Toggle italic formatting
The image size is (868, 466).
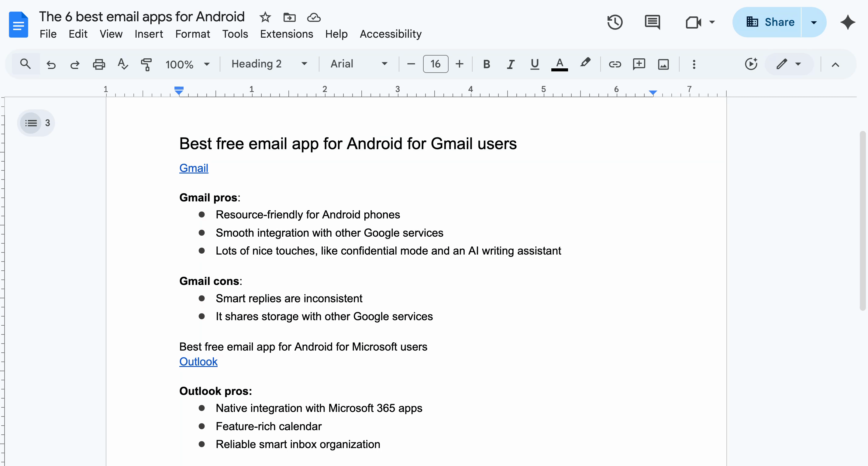point(510,64)
